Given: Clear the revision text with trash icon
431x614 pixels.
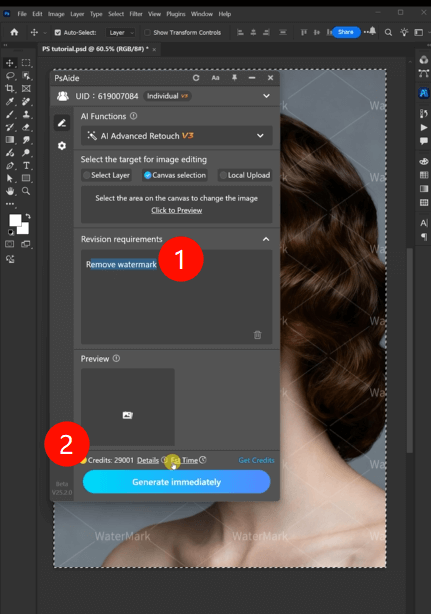Looking at the screenshot, I should click(257, 335).
